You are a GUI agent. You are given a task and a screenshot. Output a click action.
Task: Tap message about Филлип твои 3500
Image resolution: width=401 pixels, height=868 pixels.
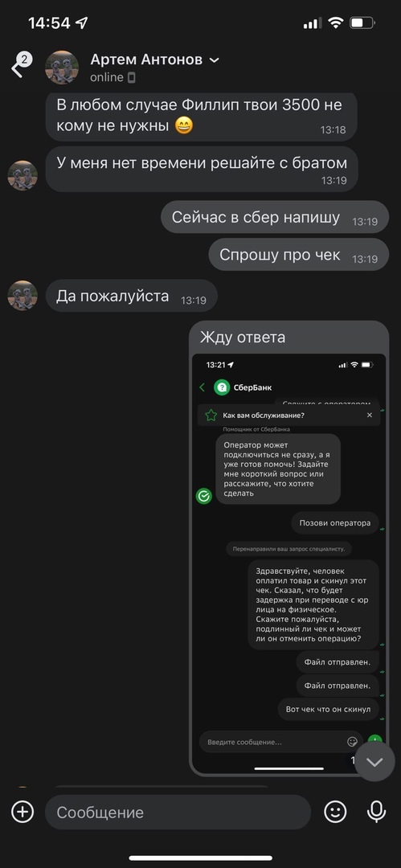click(x=201, y=116)
